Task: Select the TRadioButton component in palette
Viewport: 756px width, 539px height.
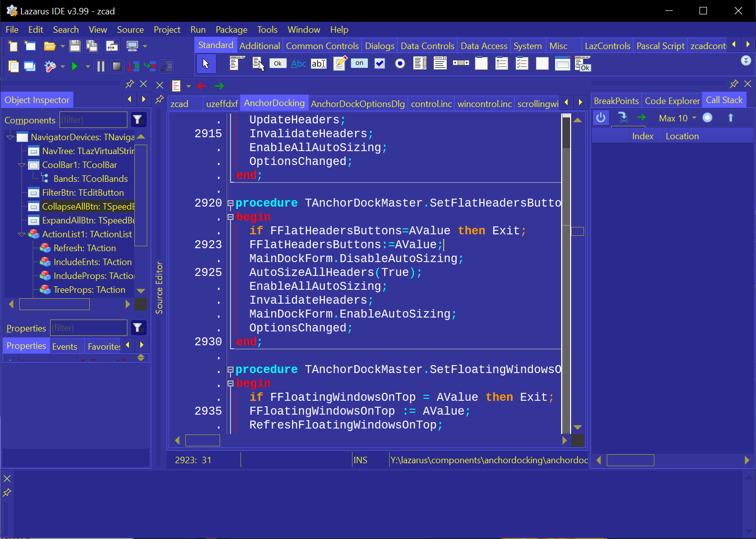Action: click(400, 63)
